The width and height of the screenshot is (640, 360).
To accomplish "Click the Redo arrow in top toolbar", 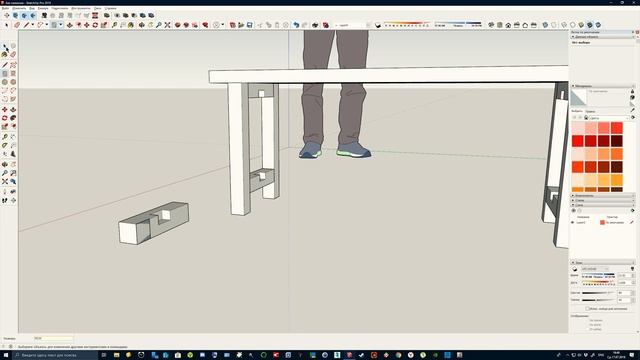I will pyautogui.click(x=305, y=25).
